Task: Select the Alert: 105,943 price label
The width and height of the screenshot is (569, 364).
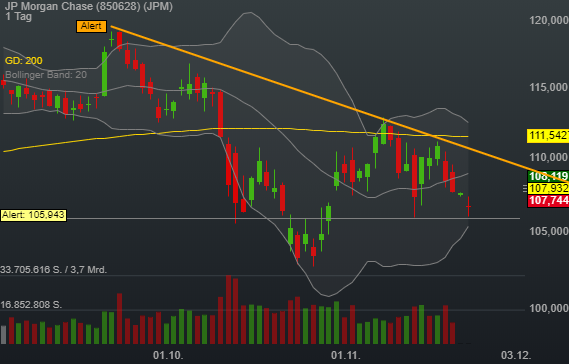Action: [33, 215]
